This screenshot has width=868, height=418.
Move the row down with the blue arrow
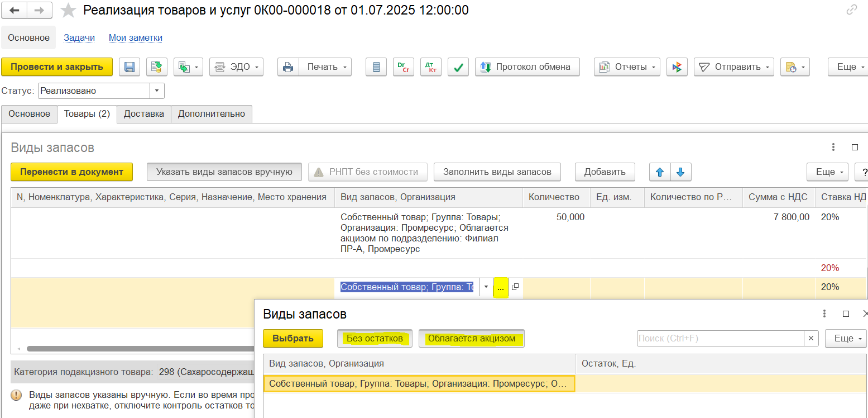pos(680,172)
